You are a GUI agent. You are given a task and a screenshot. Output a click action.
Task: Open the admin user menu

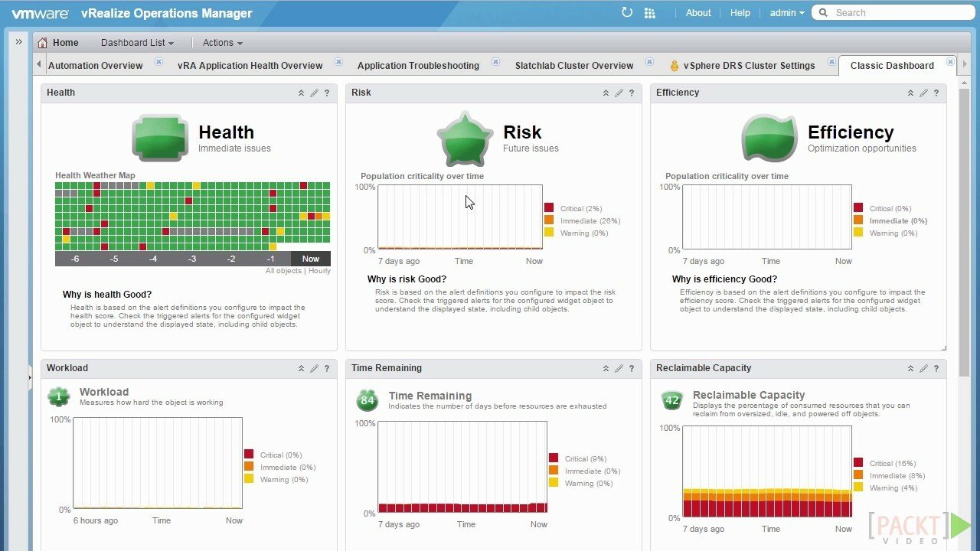tap(787, 13)
